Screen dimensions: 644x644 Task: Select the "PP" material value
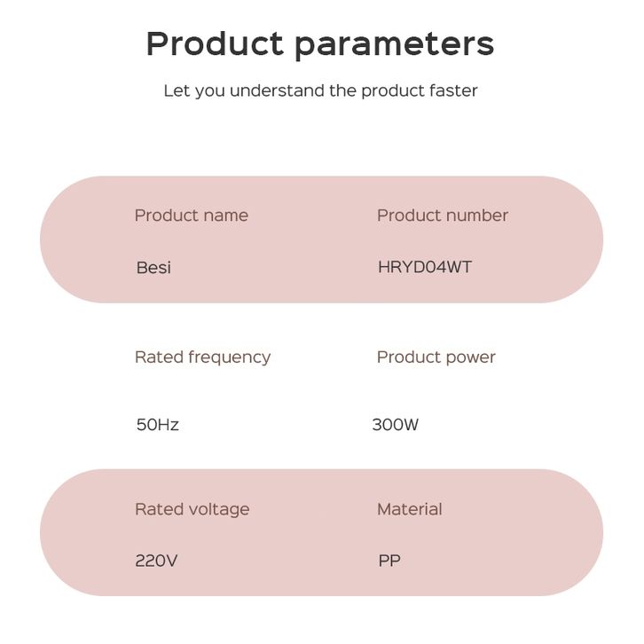[x=389, y=561]
